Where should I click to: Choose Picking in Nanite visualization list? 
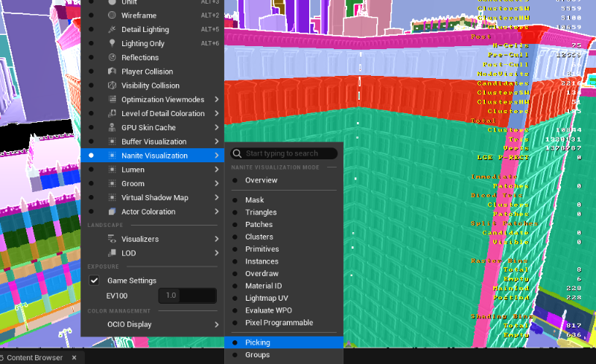pos(258,342)
